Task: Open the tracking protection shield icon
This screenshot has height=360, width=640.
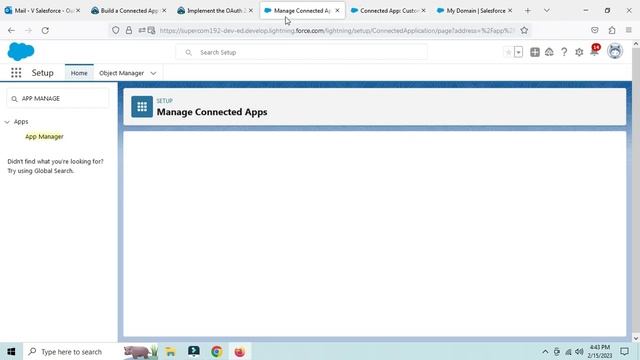Action: click(116, 30)
